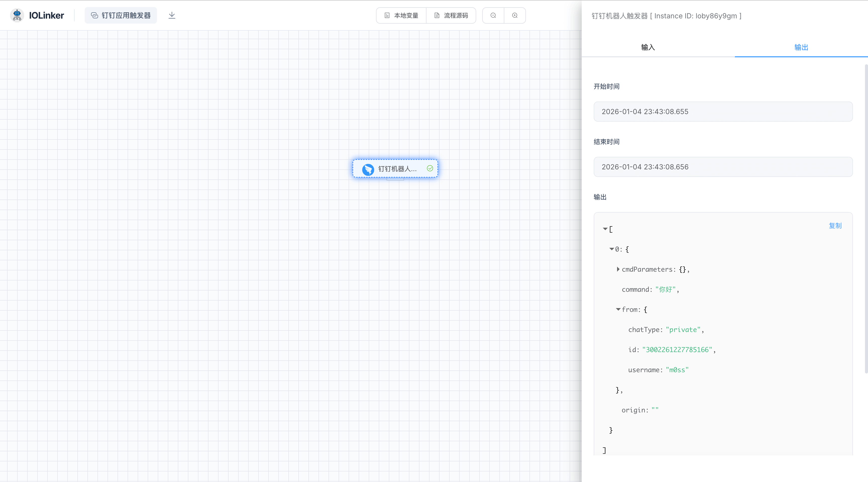The width and height of the screenshot is (868, 482).
Task: Expand the cmdParameters object
Action: coord(618,269)
